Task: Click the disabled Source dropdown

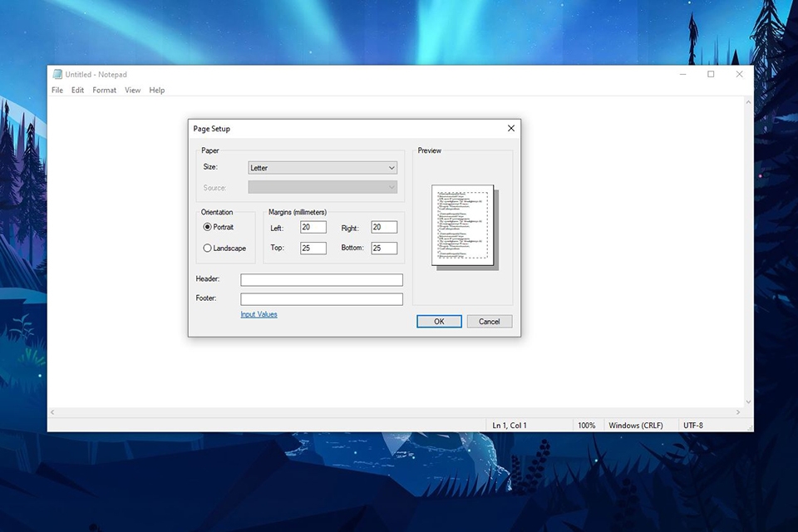Action: point(323,186)
